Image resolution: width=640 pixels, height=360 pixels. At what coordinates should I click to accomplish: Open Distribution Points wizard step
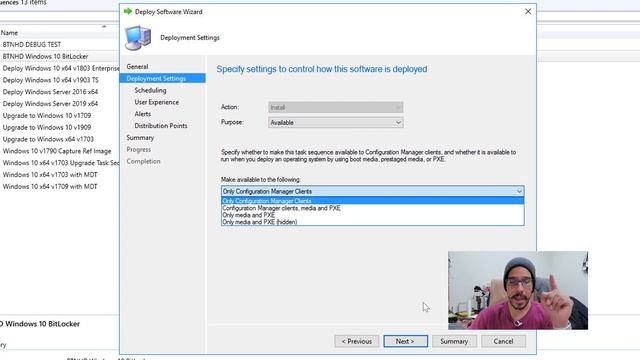[x=161, y=126]
